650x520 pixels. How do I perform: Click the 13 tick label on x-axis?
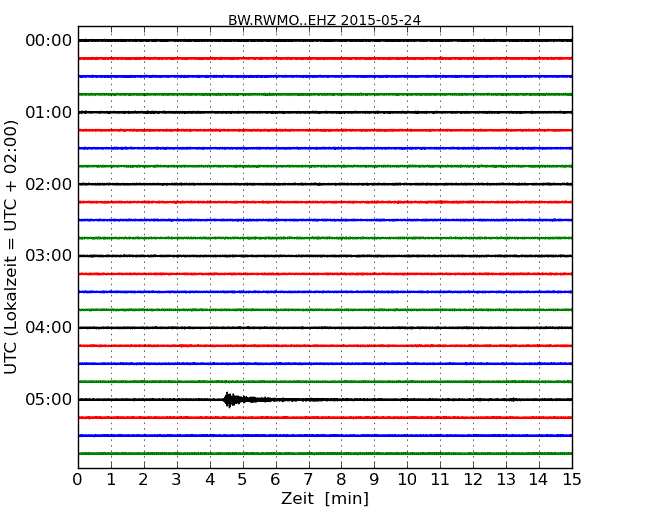coord(506,480)
